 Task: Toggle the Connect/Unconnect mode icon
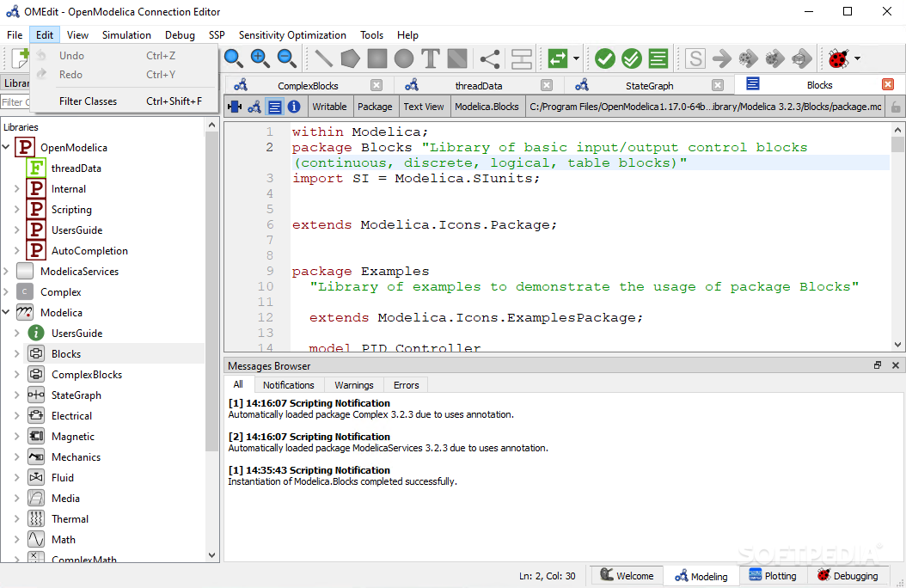point(490,58)
